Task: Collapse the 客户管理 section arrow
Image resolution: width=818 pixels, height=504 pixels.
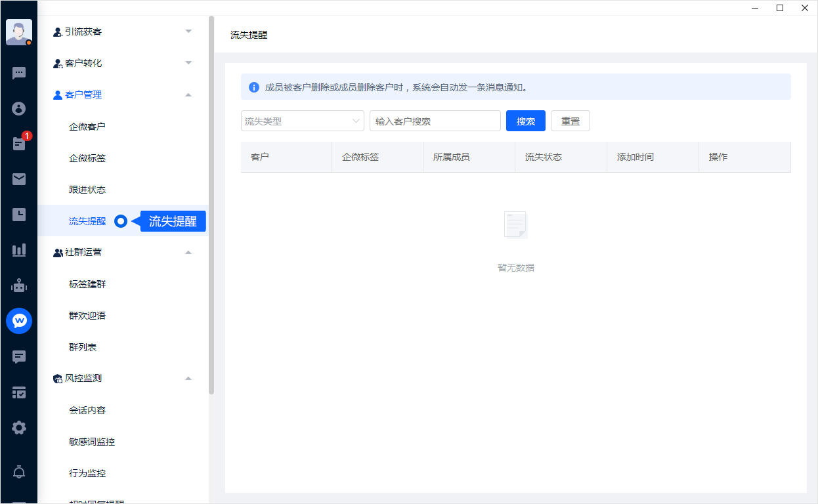Action: [188, 94]
